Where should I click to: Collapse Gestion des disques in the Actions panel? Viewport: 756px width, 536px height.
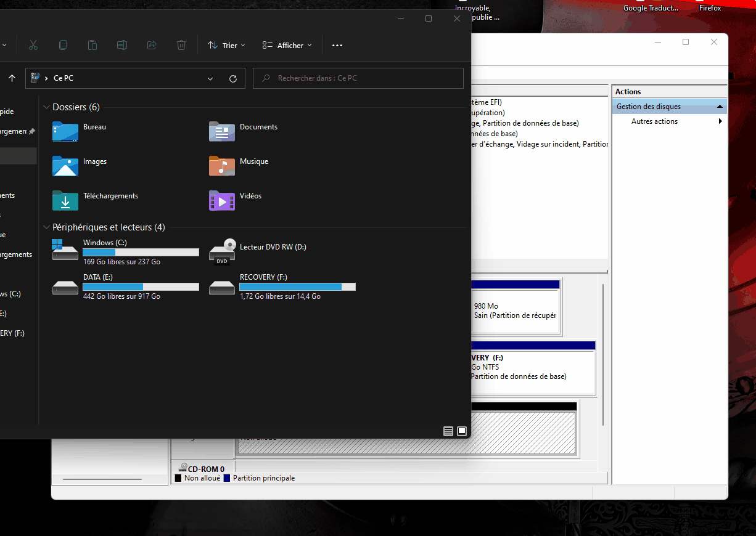720,106
